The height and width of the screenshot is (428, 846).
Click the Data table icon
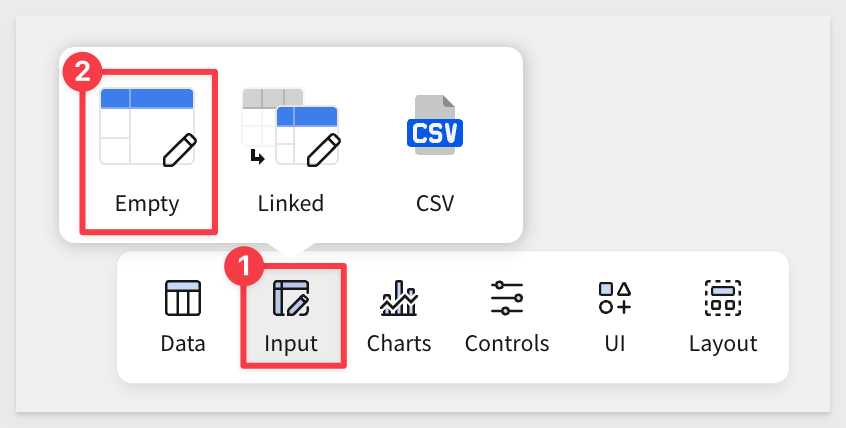[x=183, y=298]
